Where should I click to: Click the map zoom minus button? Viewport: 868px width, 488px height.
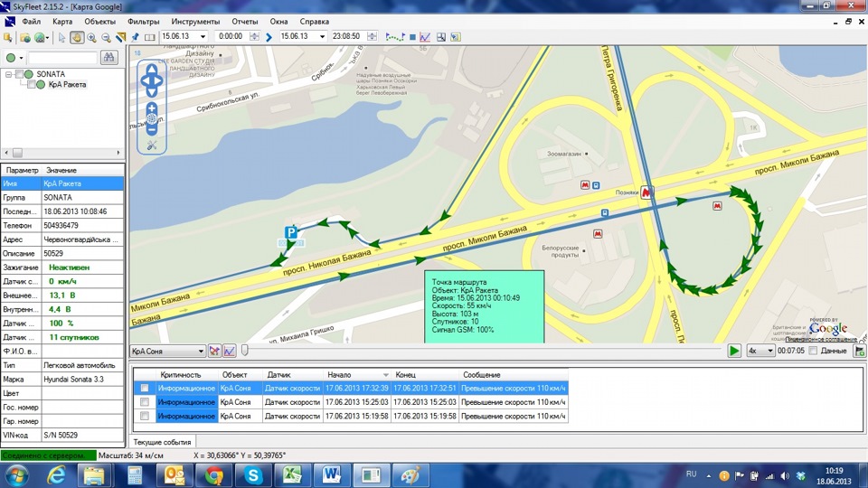tap(152, 130)
